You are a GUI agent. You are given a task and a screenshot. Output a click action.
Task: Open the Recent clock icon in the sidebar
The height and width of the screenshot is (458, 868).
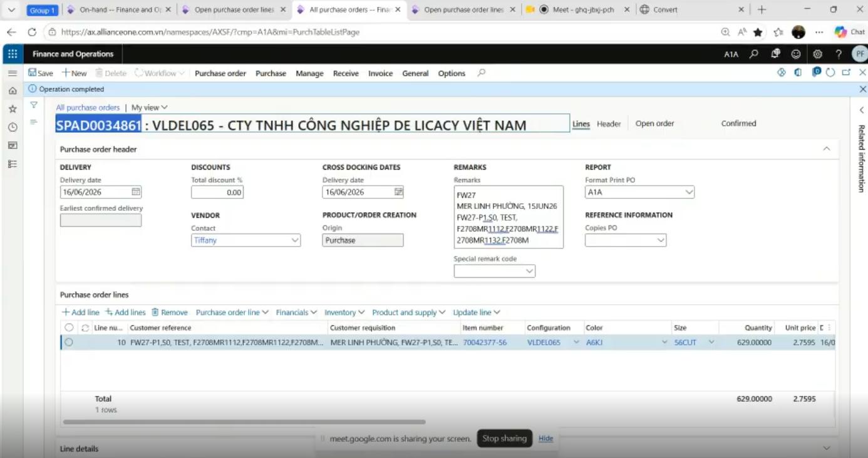[x=12, y=127]
